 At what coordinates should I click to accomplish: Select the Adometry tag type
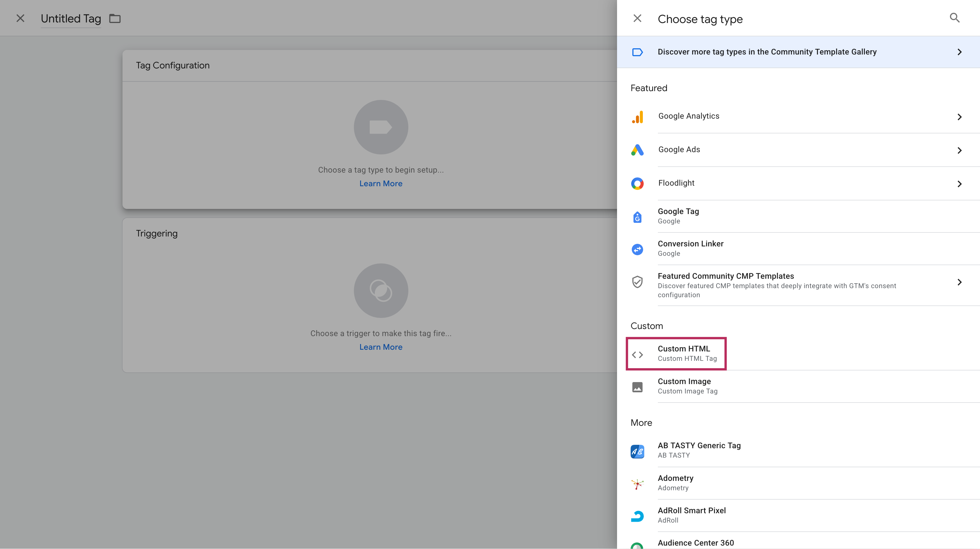[676, 482]
